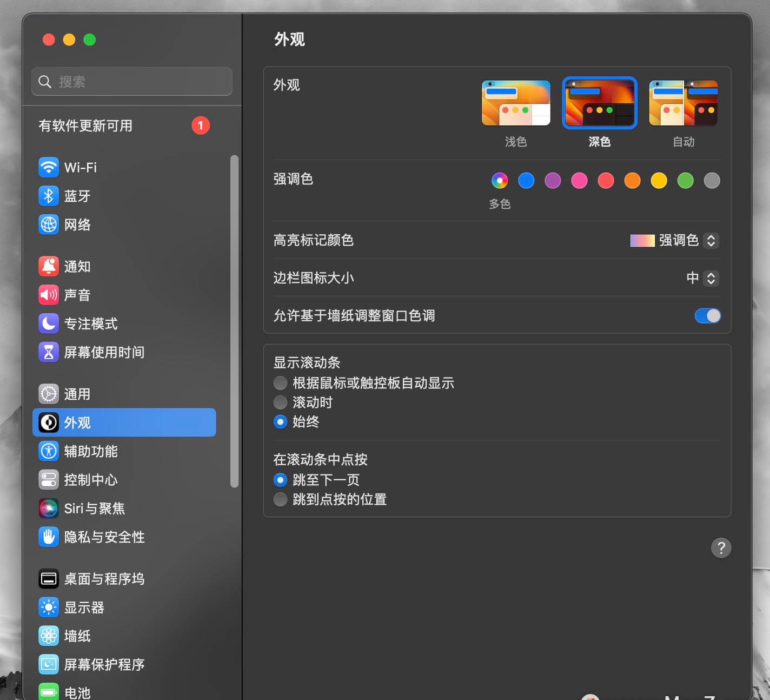The height and width of the screenshot is (700, 770).
Task: Open 蓝牙 (Bluetooth) settings
Action: click(77, 196)
